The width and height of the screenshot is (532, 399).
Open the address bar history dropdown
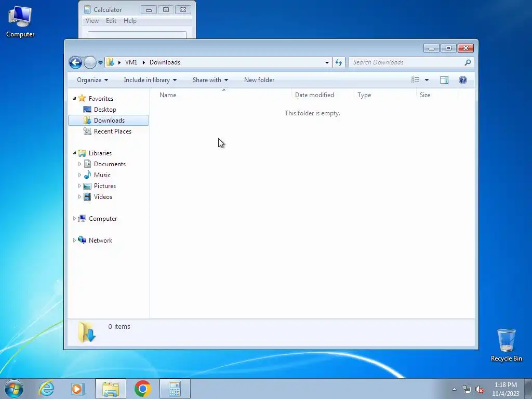327,62
